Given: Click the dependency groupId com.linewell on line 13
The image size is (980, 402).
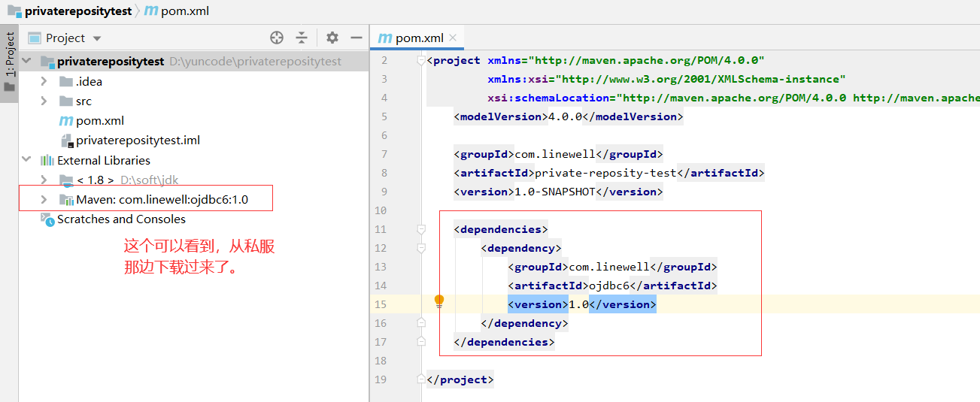Looking at the screenshot, I should (x=609, y=267).
